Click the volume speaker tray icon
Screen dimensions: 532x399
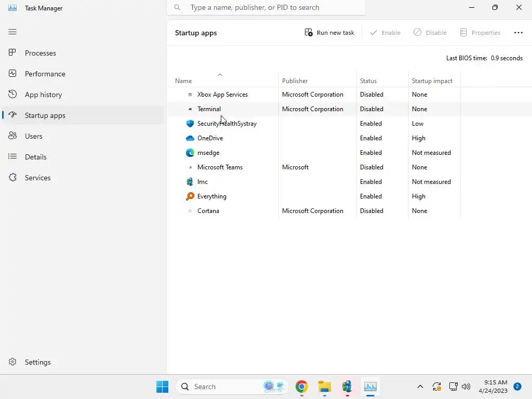[x=466, y=387]
